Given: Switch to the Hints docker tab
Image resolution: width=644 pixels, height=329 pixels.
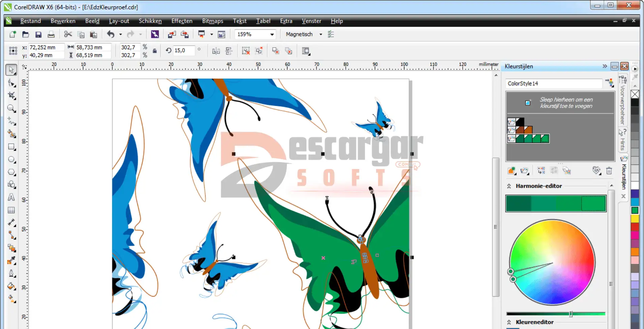Looking at the screenshot, I should pyautogui.click(x=622, y=140).
